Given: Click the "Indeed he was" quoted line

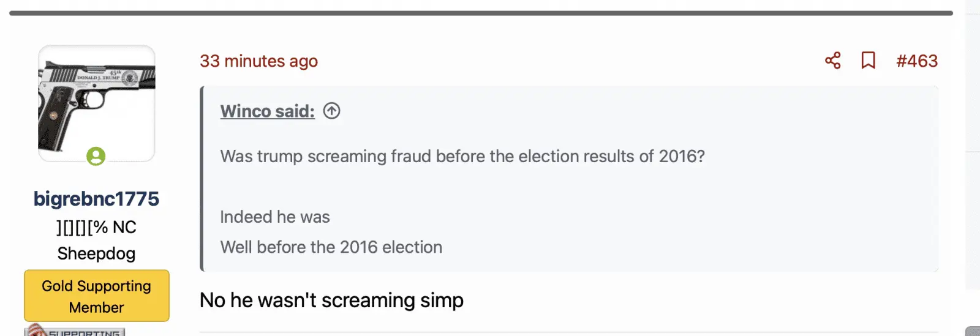Looking at the screenshot, I should (x=275, y=217).
